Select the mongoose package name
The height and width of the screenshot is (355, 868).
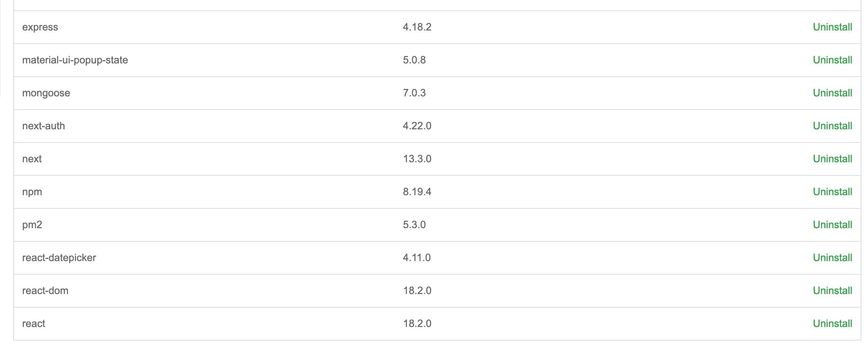(x=46, y=93)
